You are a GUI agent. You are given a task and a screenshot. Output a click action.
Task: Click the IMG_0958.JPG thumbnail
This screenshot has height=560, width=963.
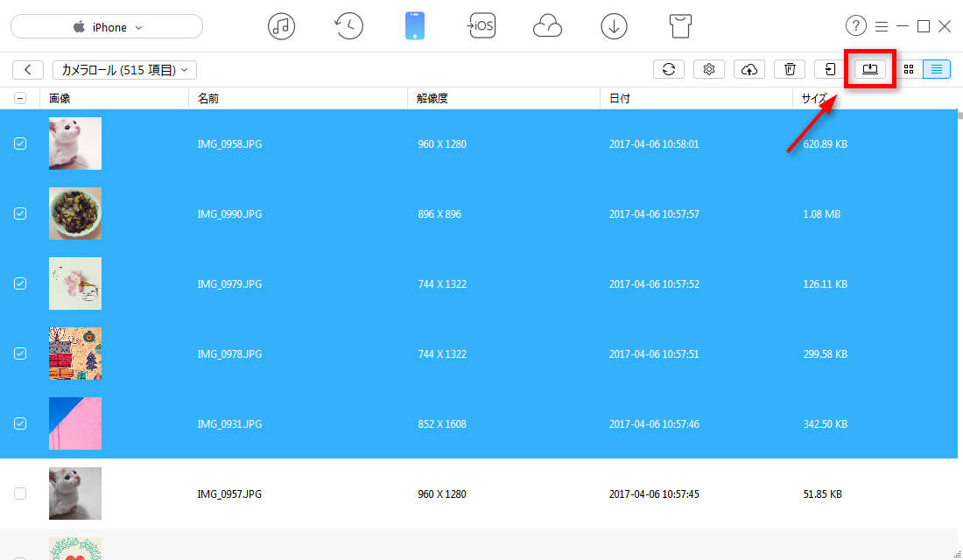point(75,143)
